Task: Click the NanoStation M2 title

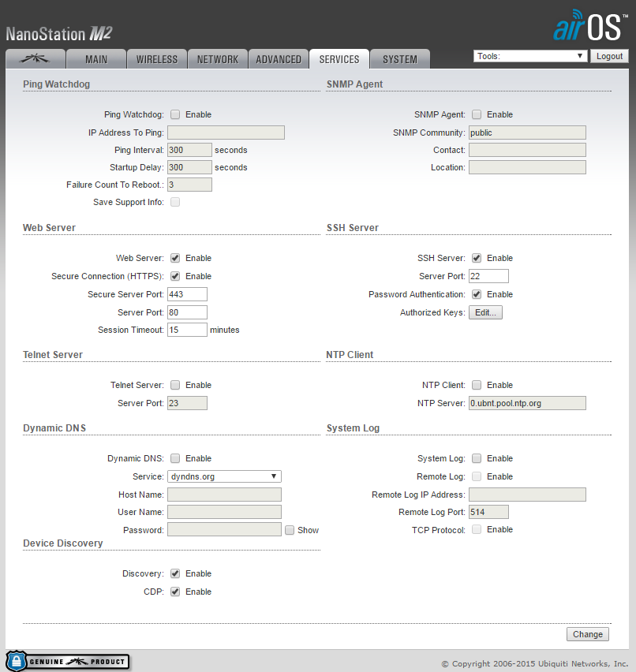Action: click(59, 34)
